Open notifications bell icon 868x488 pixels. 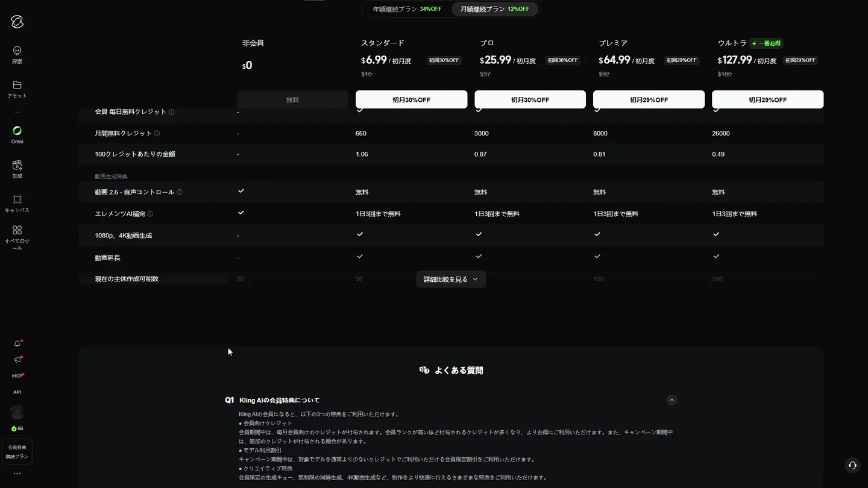pyautogui.click(x=17, y=343)
